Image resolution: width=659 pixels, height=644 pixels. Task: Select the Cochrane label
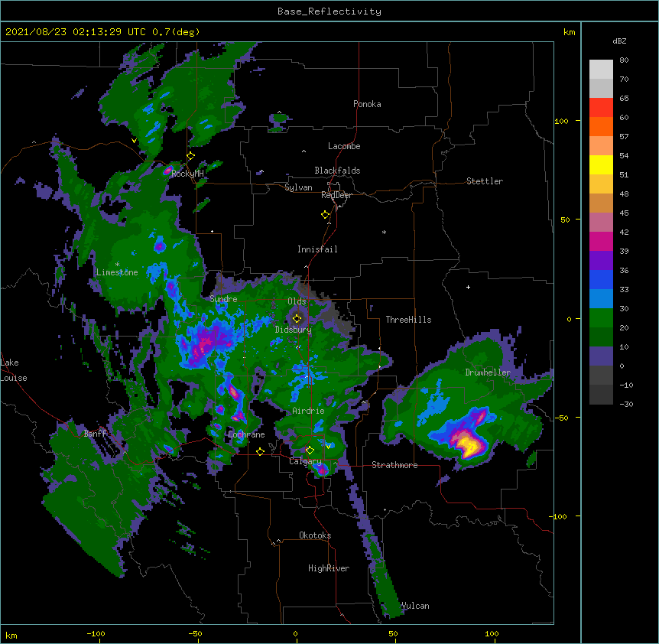pos(246,434)
